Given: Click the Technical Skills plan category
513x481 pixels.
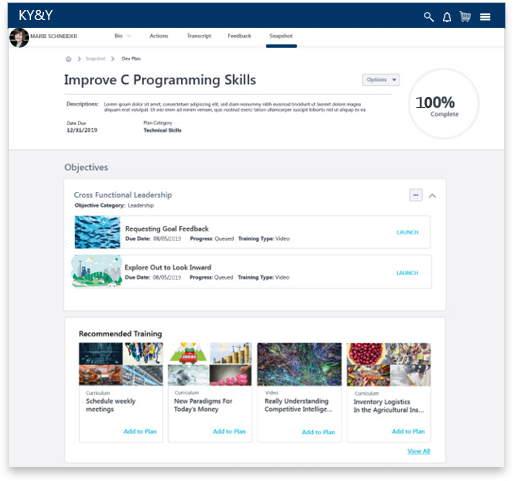Looking at the screenshot, I should (162, 130).
